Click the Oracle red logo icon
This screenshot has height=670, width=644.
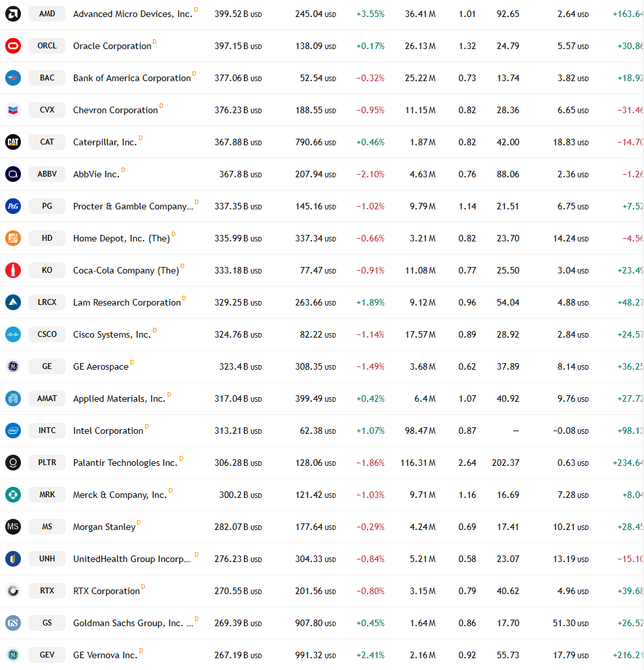point(13,46)
